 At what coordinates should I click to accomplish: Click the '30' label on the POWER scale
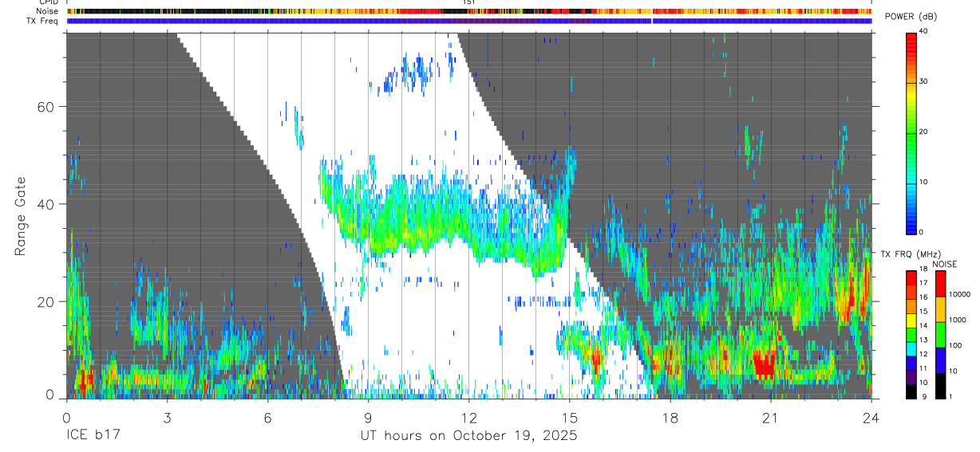tap(924, 82)
